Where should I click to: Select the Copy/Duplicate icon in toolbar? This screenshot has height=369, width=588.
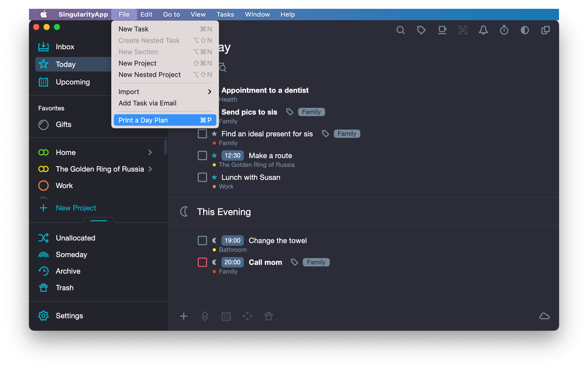[545, 30]
